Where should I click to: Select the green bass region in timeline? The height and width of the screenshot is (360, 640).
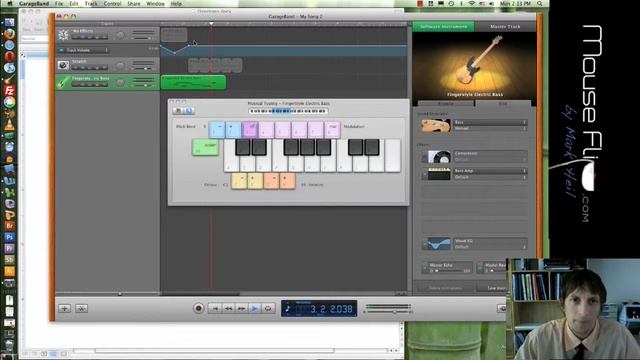[x=193, y=82]
